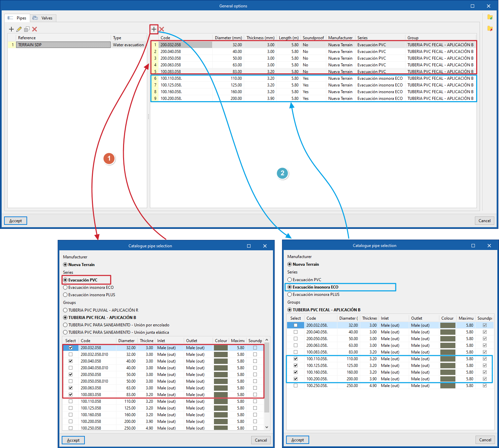
Task: Click Accept in the General options window
Action: click(x=15, y=221)
